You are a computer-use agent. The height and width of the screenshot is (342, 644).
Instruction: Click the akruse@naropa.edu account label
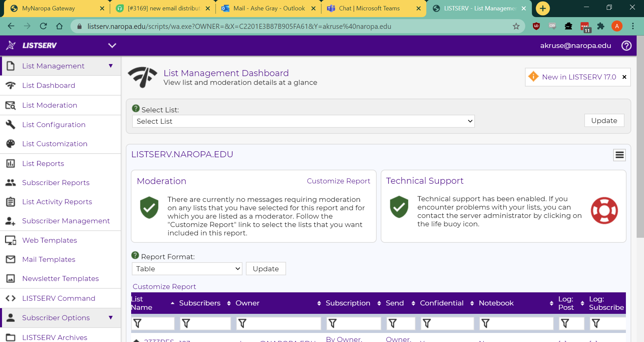pos(575,46)
